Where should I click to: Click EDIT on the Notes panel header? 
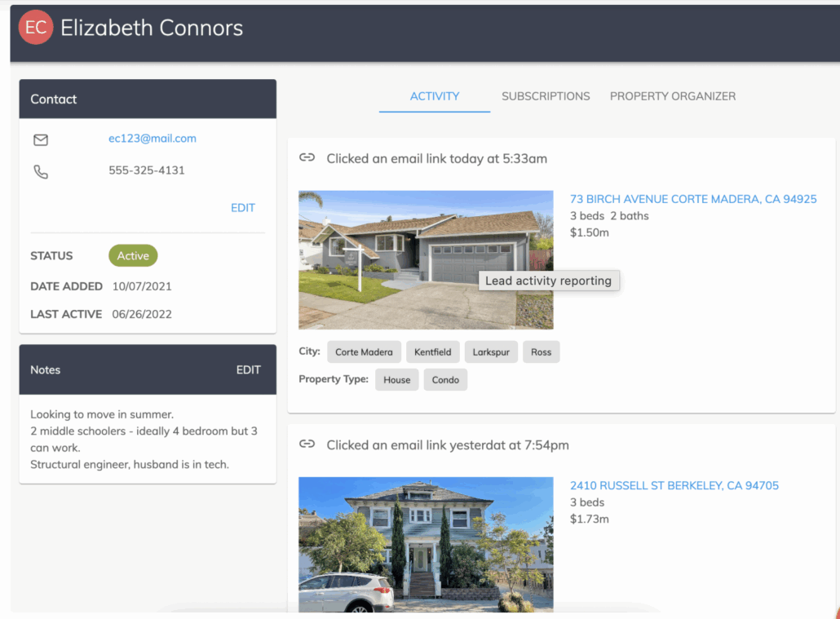[x=248, y=369]
